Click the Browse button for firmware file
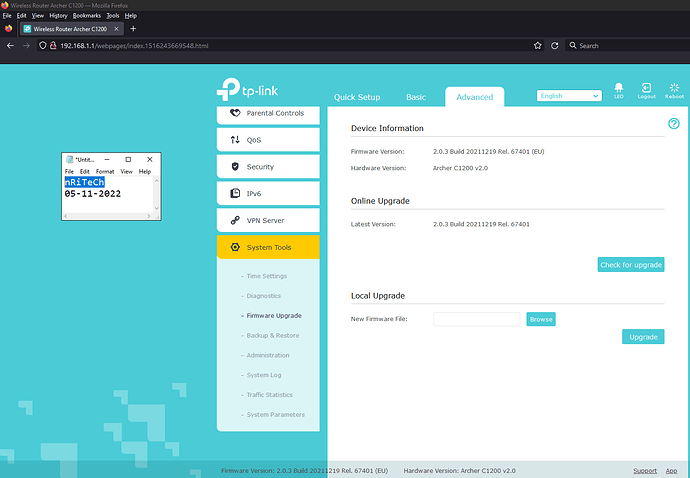This screenshot has width=690, height=478. (x=541, y=319)
